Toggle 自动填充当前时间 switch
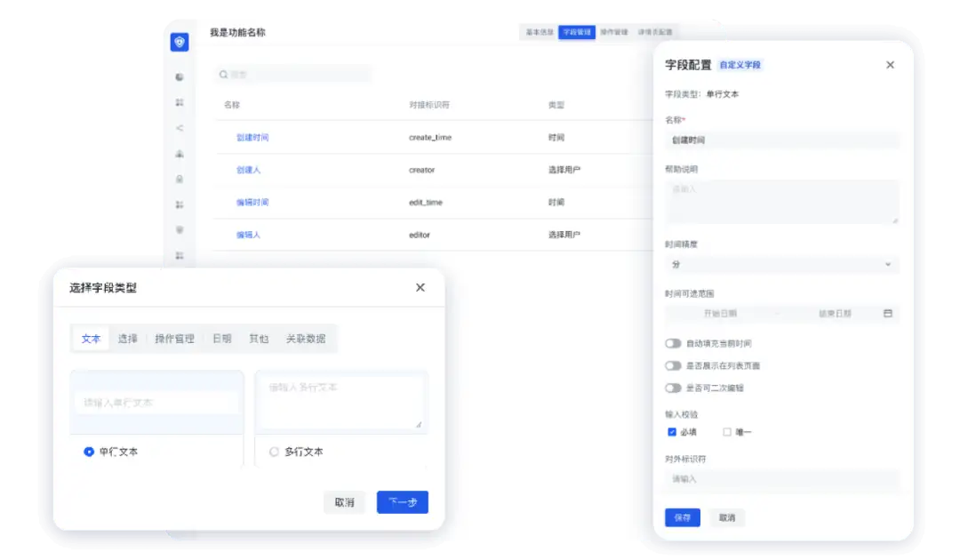Image resolution: width=960 pixels, height=560 pixels. point(673,343)
